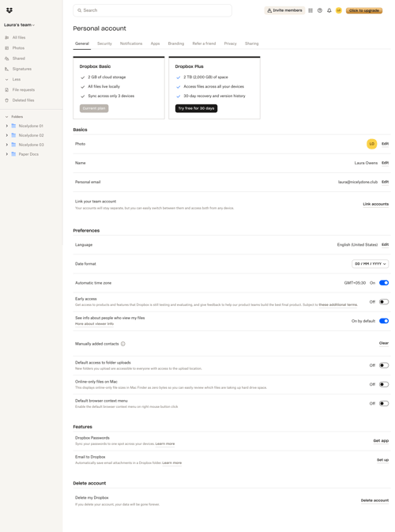395x532 pixels.
Task: Click the info icon beside Manually added contacts
Action: coord(123,344)
